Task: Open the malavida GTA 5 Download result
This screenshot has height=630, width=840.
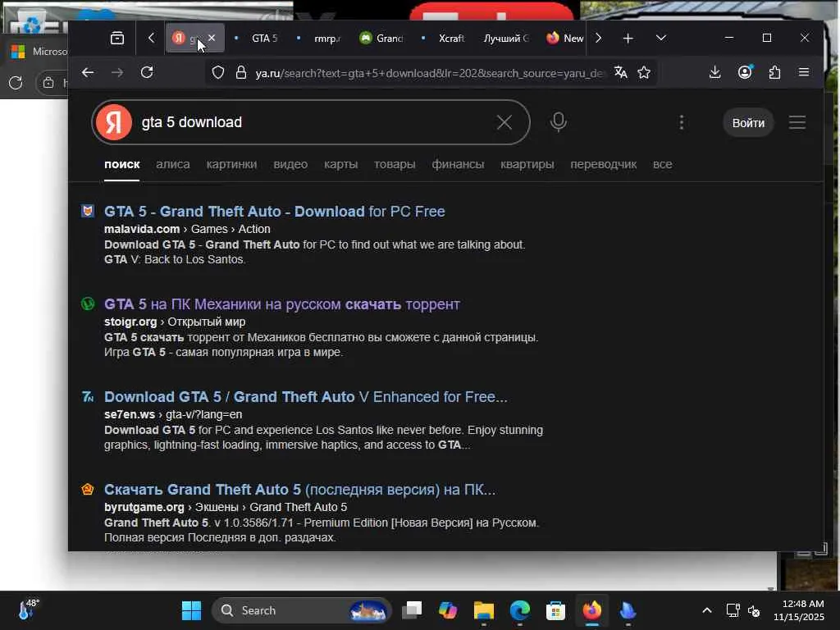Action: tap(274, 212)
